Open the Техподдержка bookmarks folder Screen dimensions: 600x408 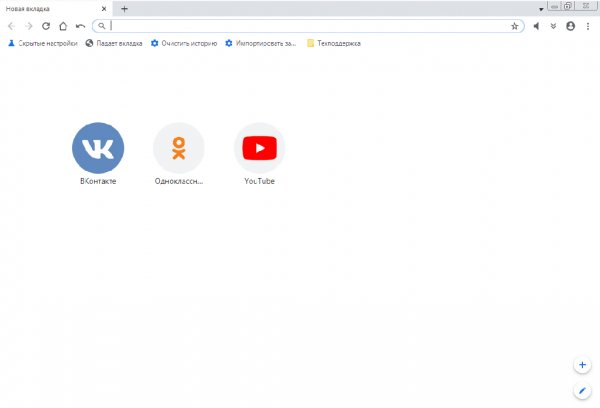click(334, 43)
